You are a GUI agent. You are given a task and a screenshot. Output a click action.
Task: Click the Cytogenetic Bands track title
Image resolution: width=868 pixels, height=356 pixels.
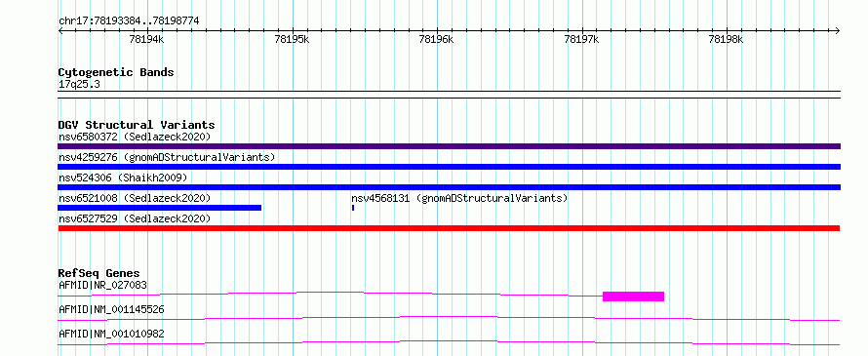[x=116, y=72]
